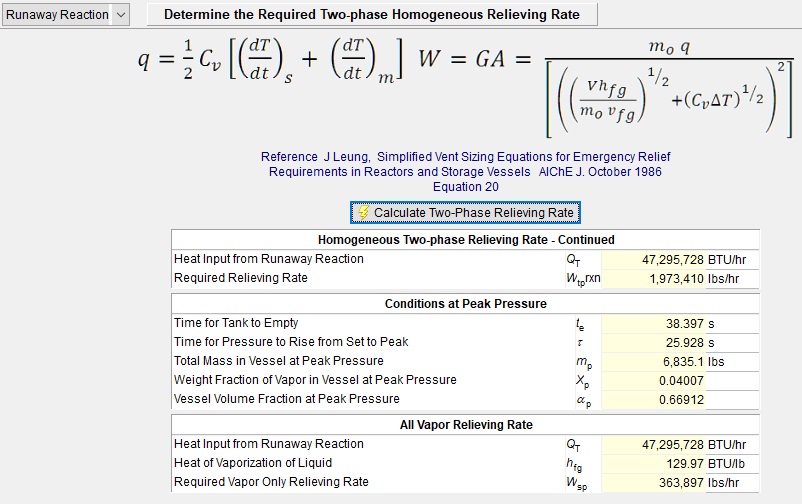
Task: Click 'Homogeneous Two-phase Relieving Rate - Continued' heading
Action: 466,240
